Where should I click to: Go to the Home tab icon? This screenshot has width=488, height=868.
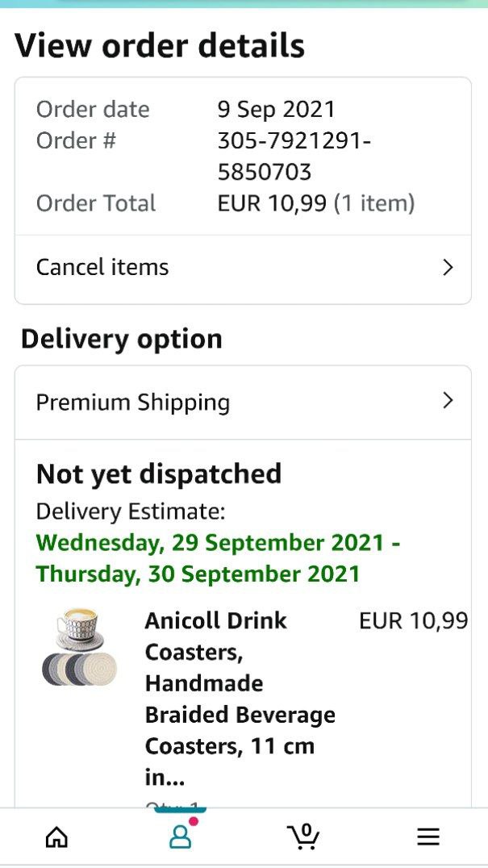[56, 837]
